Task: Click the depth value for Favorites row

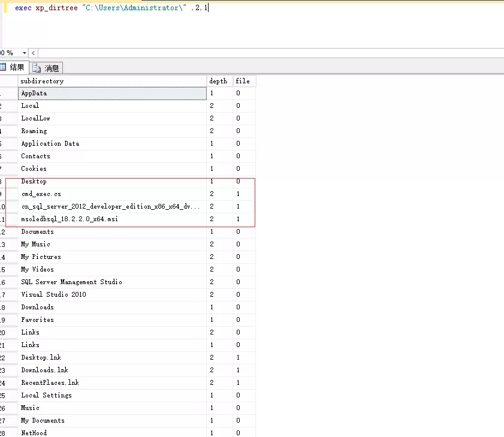Action: (x=219, y=320)
